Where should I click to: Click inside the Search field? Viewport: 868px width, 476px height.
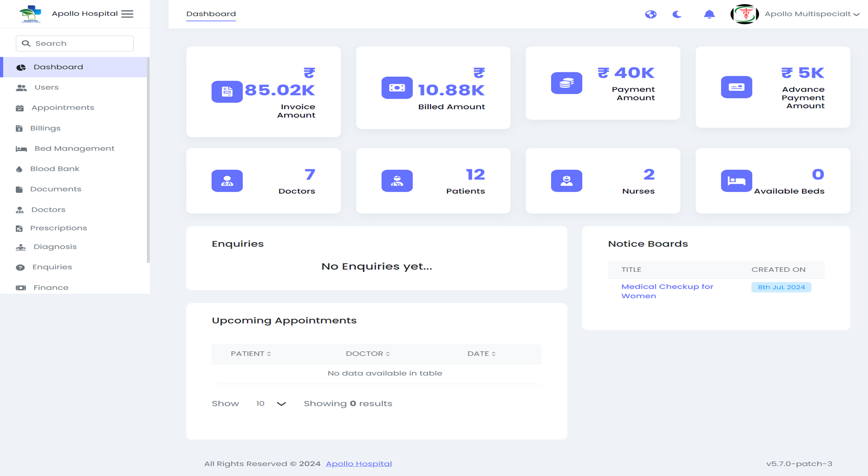pyautogui.click(x=74, y=43)
